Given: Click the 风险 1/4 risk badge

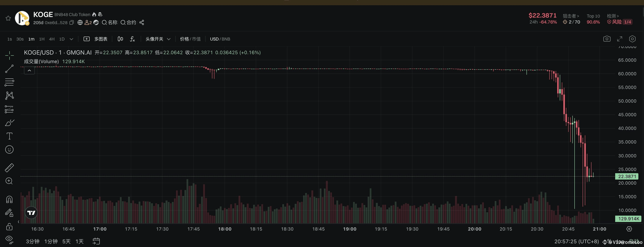Looking at the screenshot, I should click(x=620, y=22).
